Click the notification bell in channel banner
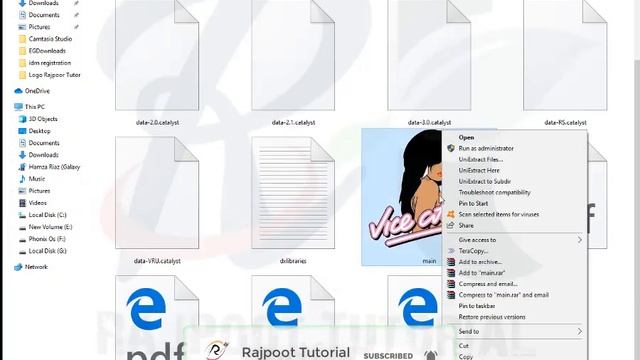The image size is (640, 360). 431,355
